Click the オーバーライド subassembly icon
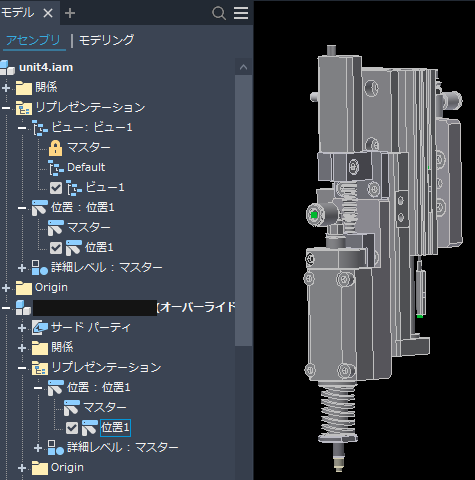 tap(24, 308)
